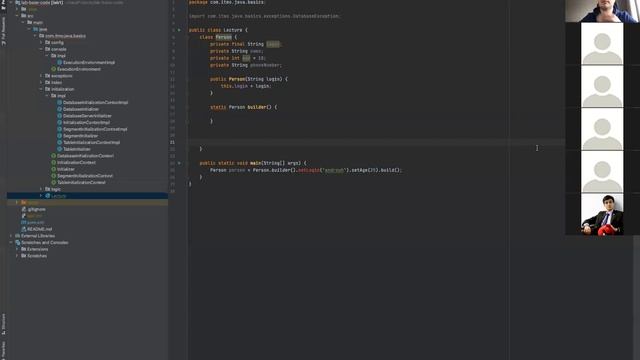640x360 pixels.
Task: Open the Structure tool window tab
Action: [x=4, y=324]
